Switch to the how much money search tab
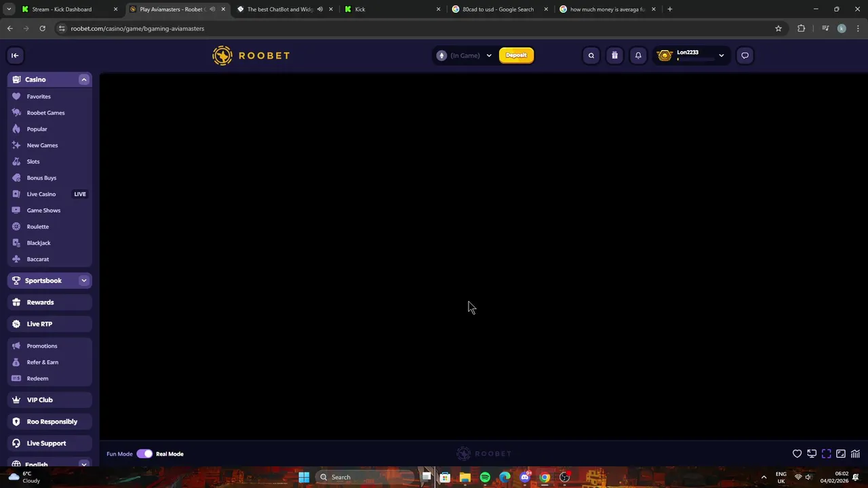The width and height of the screenshot is (868, 488). click(607, 9)
